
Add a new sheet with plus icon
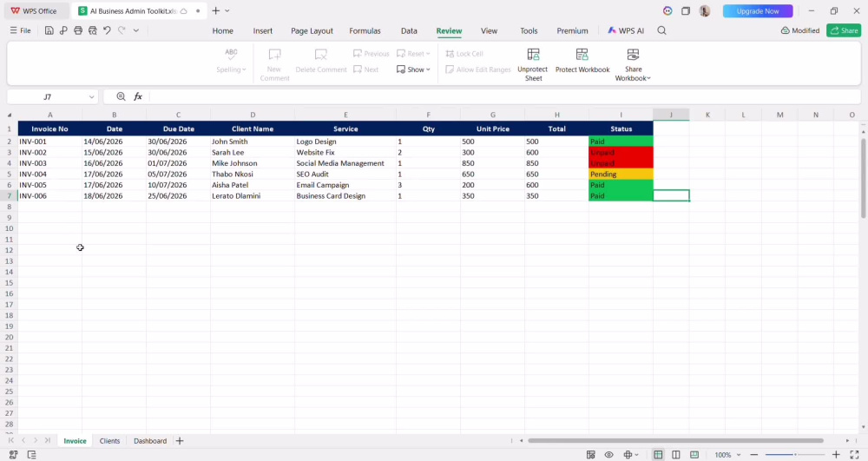pos(180,441)
